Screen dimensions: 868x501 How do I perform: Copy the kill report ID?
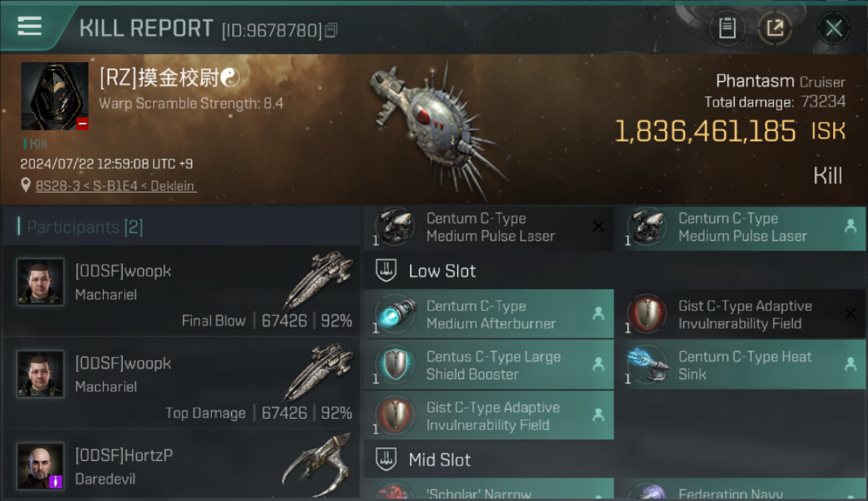pyautogui.click(x=331, y=30)
